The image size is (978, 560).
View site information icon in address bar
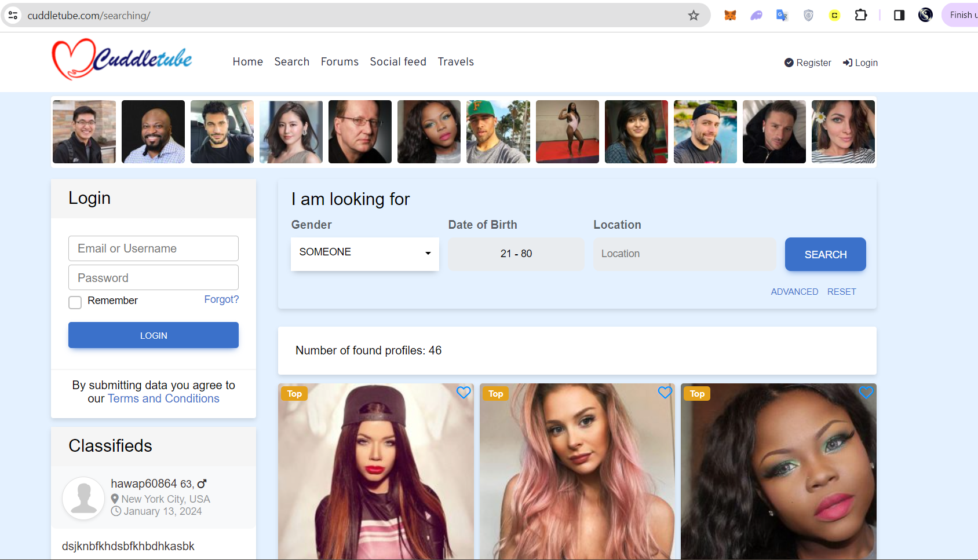coord(13,15)
